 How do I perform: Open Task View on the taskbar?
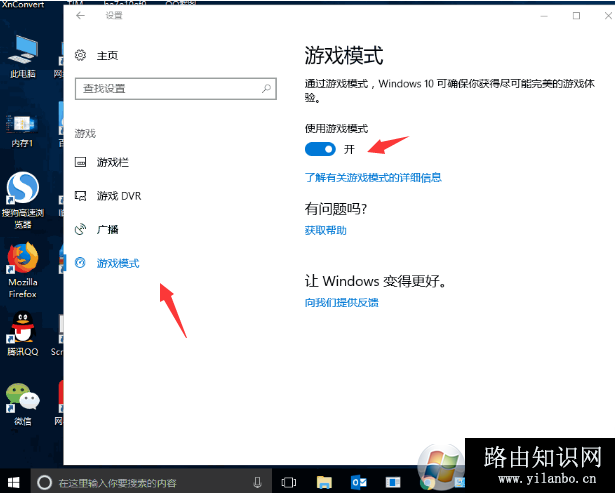pyautogui.click(x=289, y=482)
